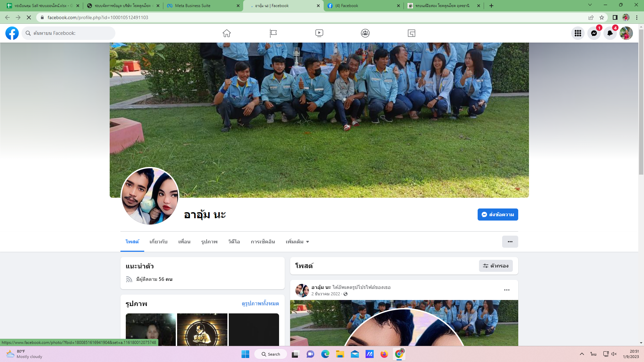Open the Pages flag icon
Screen dimensions: 644x362
click(273, 33)
